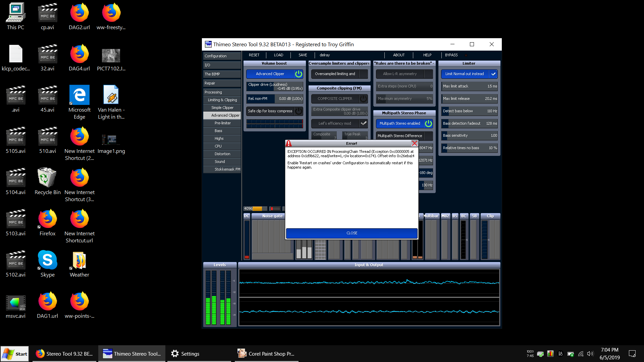
Task: Click the Noise gate meter header
Action: tap(272, 216)
